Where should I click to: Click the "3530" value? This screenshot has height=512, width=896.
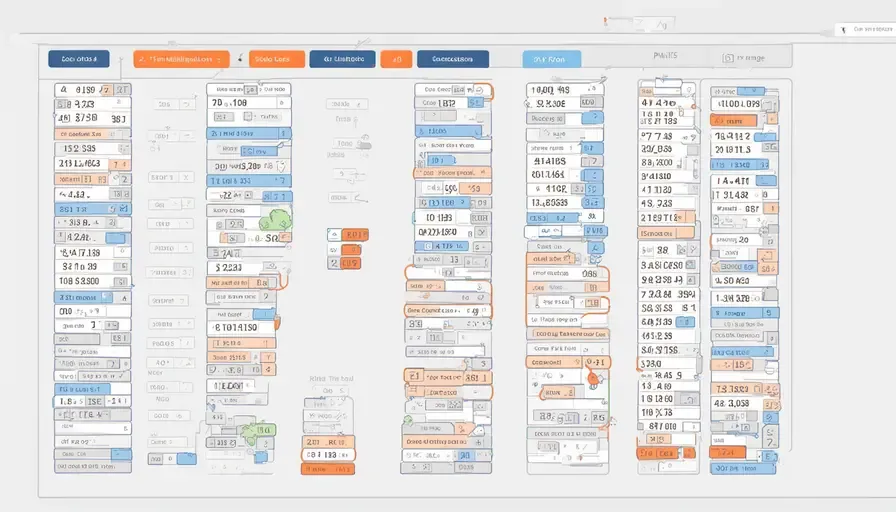click(x=651, y=363)
